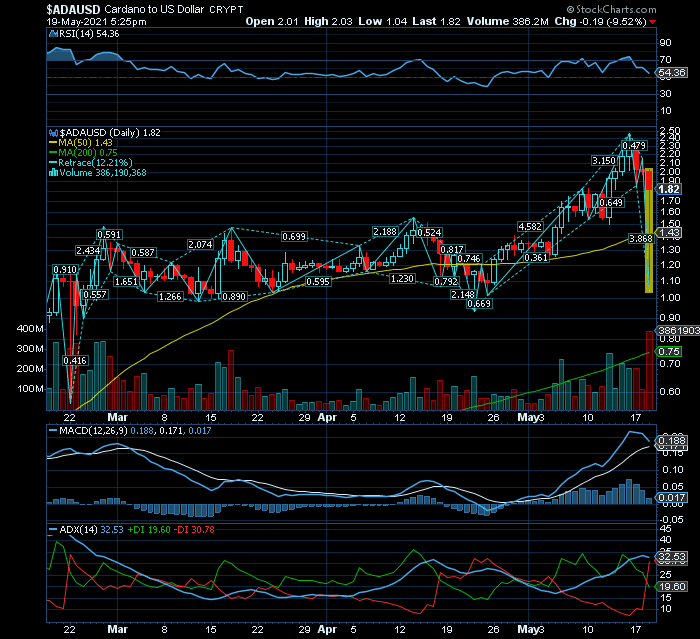The image size is (700, 639).
Task: Click the ADX(14) 32.53 legend text
Action: 92,530
